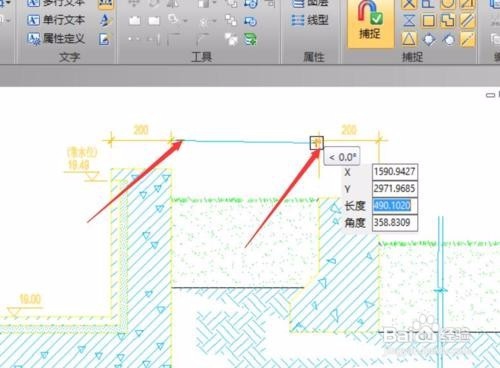Click the 角度 angle input field
This screenshot has height=368, width=500.
coord(395,222)
